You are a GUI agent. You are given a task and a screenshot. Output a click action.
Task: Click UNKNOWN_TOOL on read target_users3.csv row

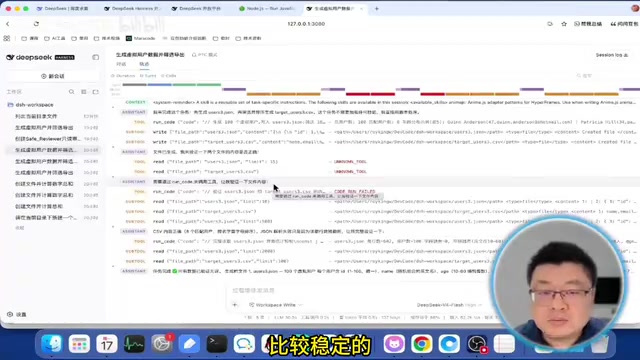(350, 172)
